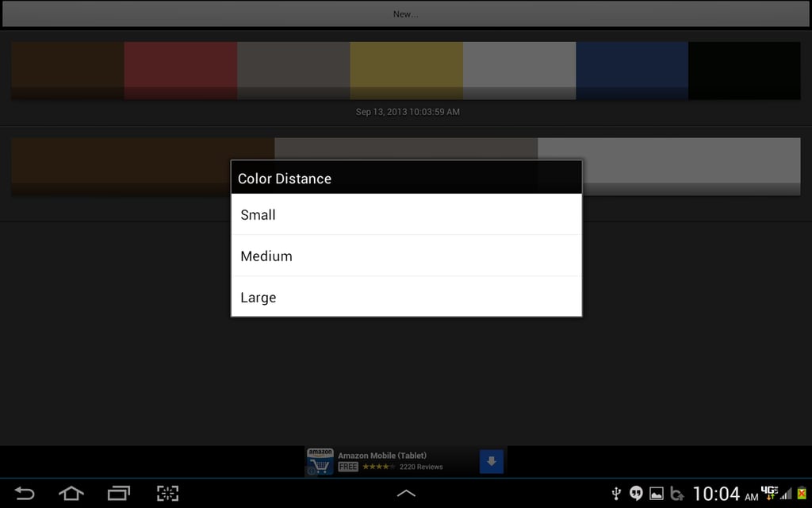812x508 pixels.
Task: Select Large color distance option
Action: pyautogui.click(x=406, y=297)
